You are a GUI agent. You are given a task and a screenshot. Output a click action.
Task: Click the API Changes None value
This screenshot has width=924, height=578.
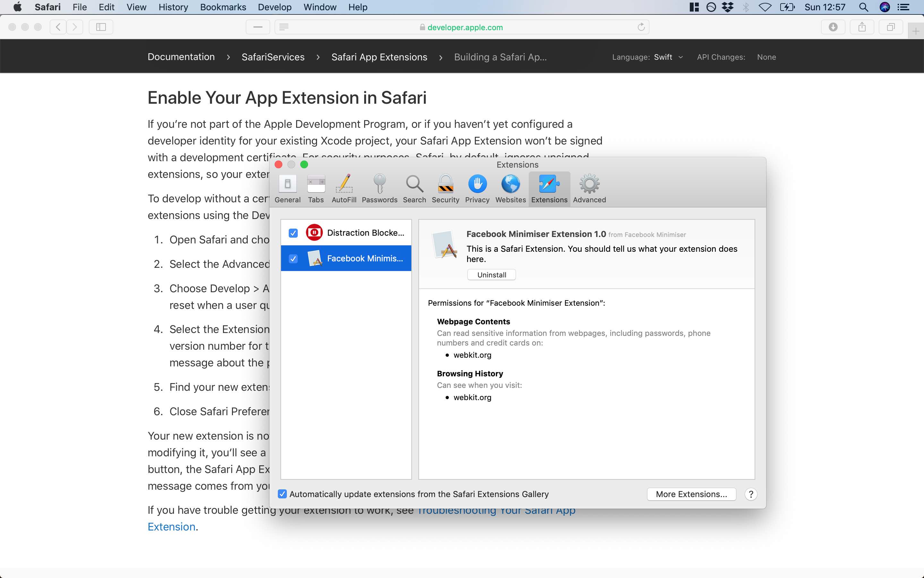pyautogui.click(x=766, y=57)
